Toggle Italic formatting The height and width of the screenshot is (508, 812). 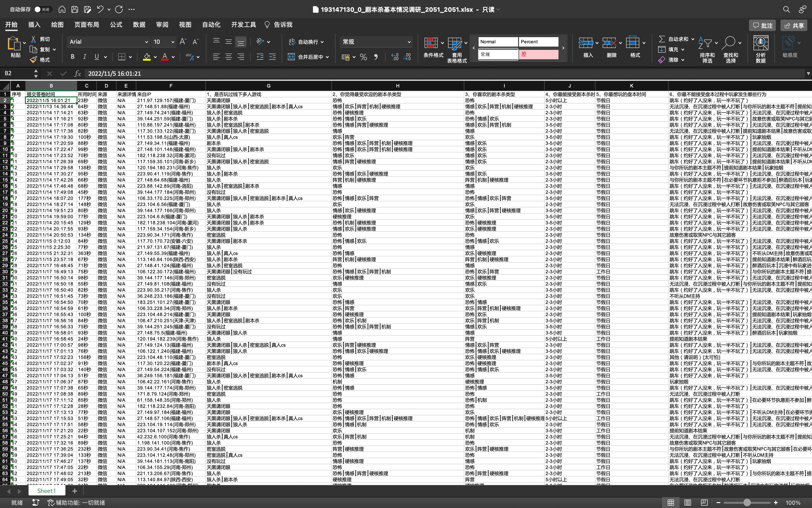click(x=85, y=57)
